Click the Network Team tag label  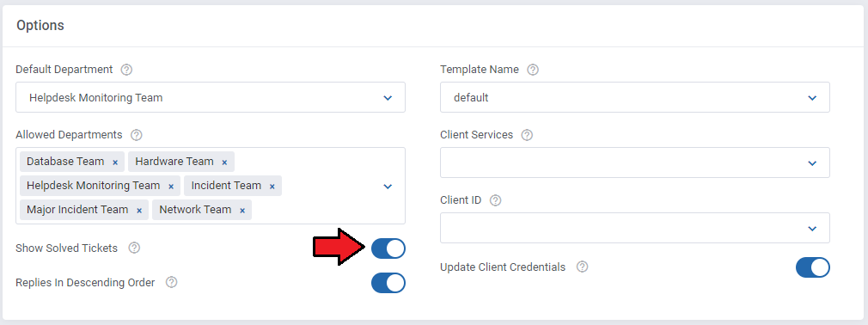point(195,210)
